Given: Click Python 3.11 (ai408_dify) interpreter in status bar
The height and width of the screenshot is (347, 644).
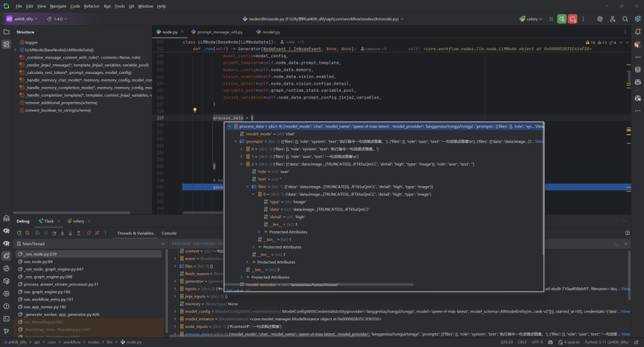Looking at the screenshot, I should click(x=606, y=342).
